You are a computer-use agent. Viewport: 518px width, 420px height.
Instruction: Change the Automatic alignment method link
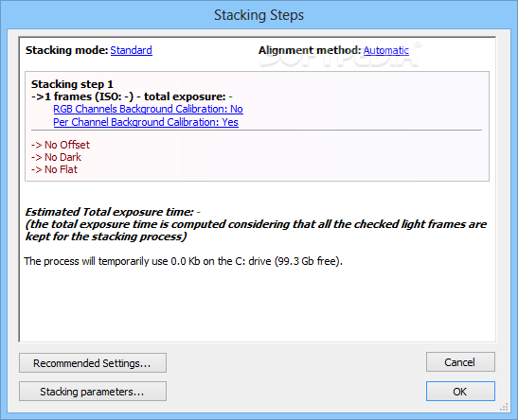(385, 50)
